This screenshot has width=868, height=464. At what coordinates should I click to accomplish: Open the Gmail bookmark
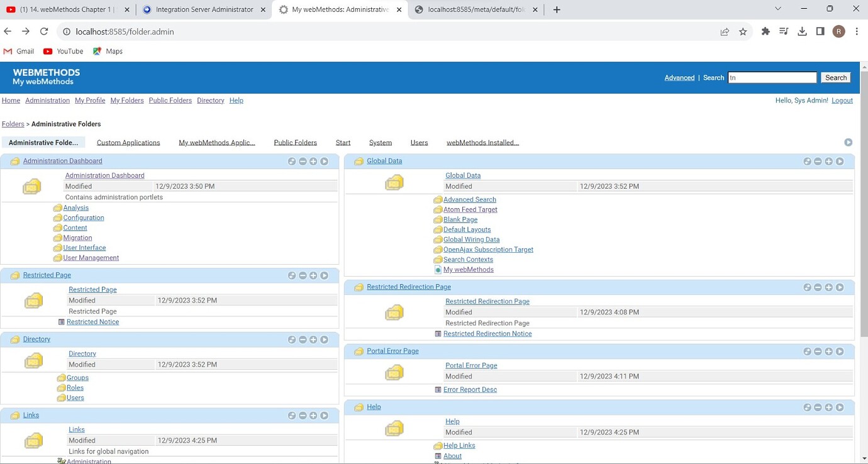[x=19, y=52]
